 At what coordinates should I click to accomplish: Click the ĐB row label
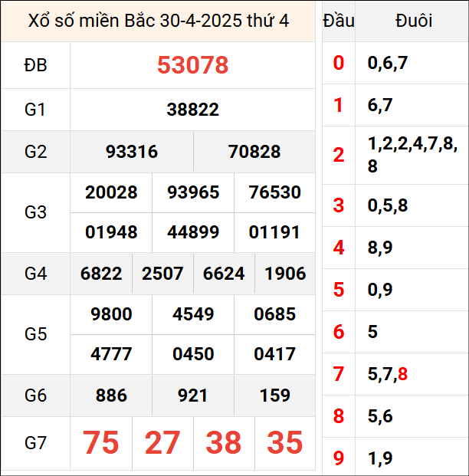point(35,65)
